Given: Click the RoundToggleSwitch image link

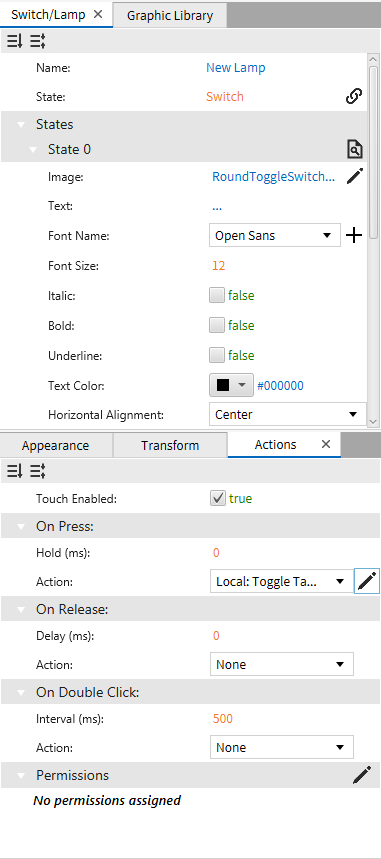Looking at the screenshot, I should click(273, 176).
